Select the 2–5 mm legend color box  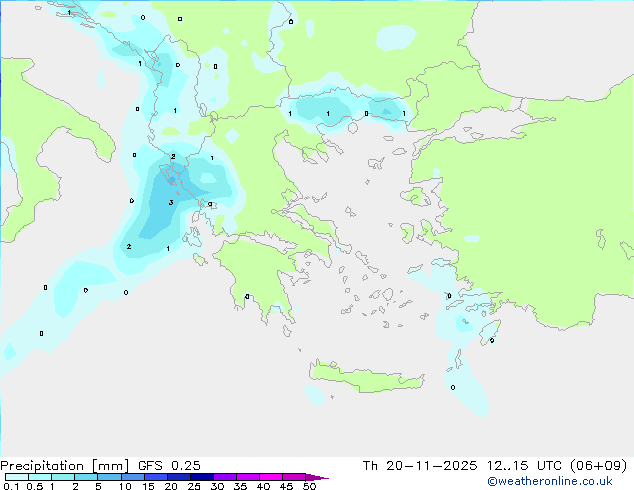[x=86, y=477]
